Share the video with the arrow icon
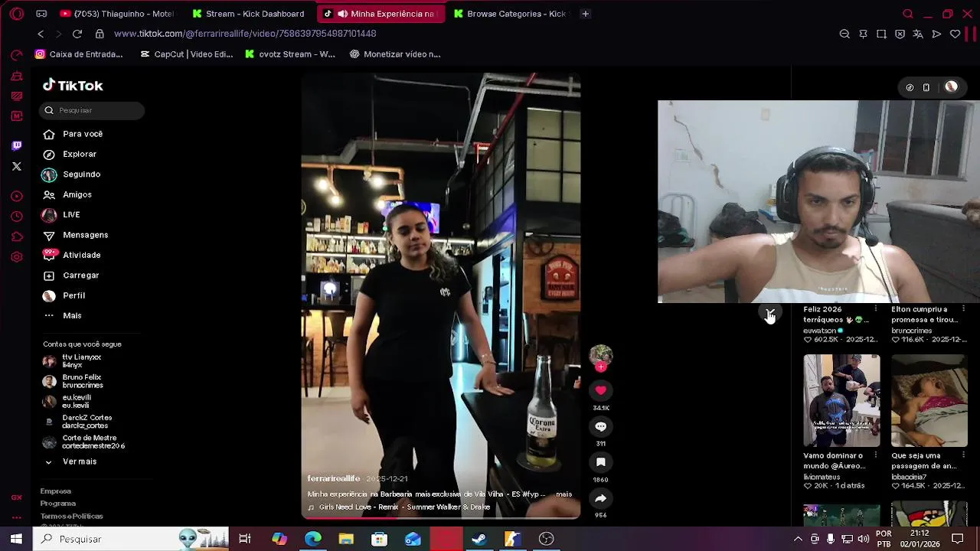Viewport: 980px width, 551px height. [601, 498]
